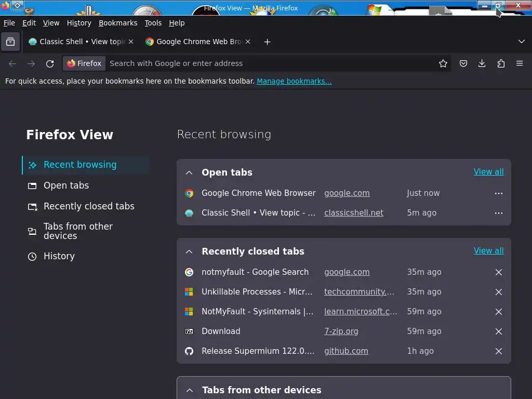Reopen Release Supermium 122.0 closed tab

click(x=258, y=351)
